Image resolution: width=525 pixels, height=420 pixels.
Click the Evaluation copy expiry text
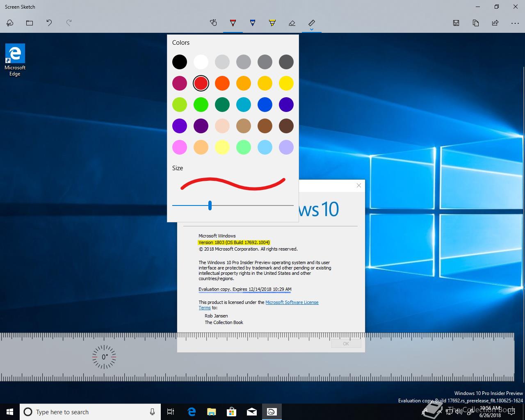245,289
